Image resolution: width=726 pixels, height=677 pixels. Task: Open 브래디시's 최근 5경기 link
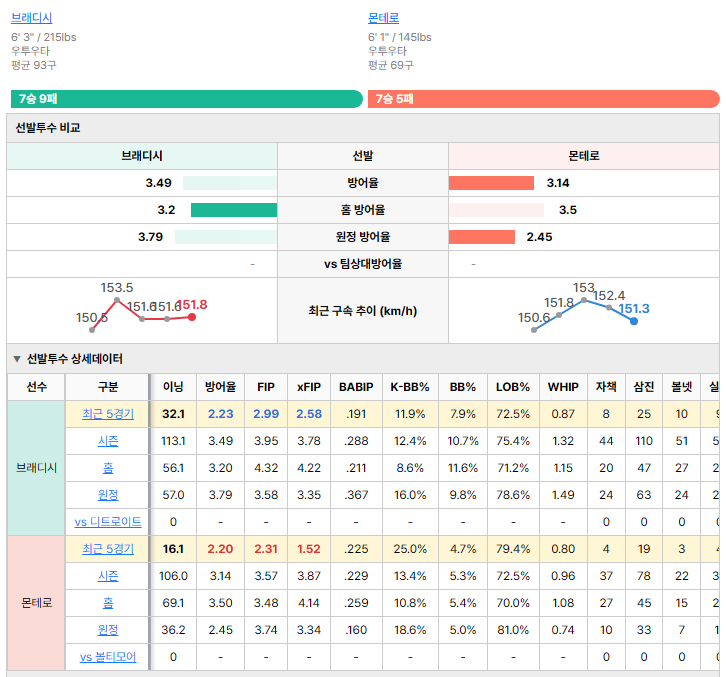[x=108, y=414]
